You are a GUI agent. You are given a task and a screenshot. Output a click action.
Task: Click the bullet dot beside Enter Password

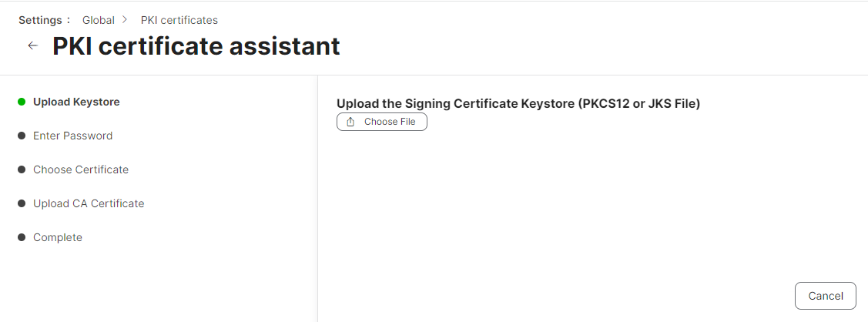click(x=22, y=136)
